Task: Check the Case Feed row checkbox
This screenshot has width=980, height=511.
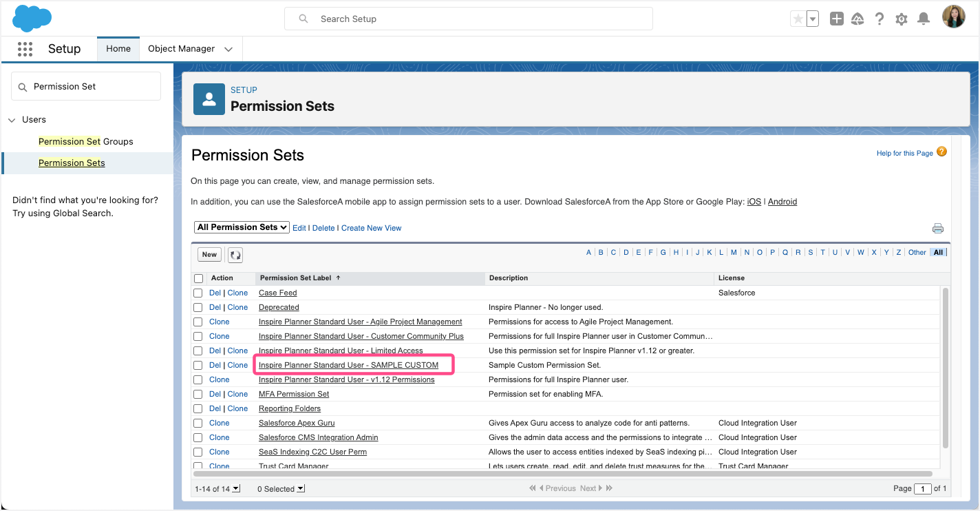Action: tap(198, 293)
